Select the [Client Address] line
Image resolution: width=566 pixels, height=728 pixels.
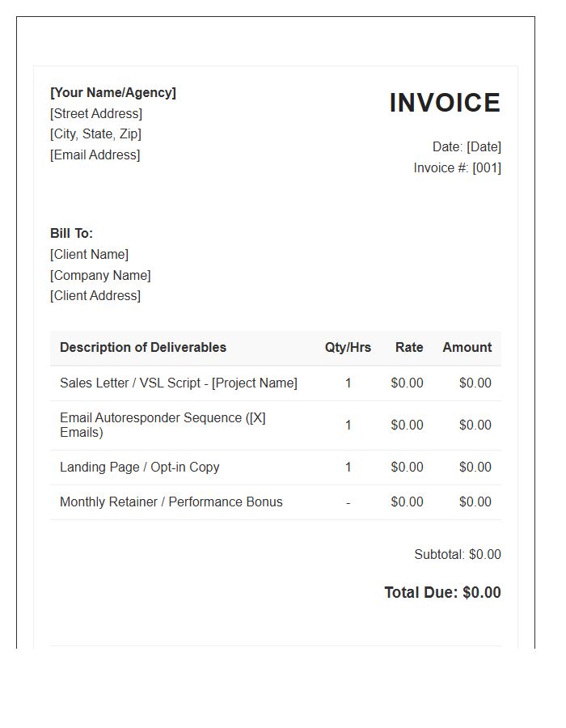coord(95,296)
